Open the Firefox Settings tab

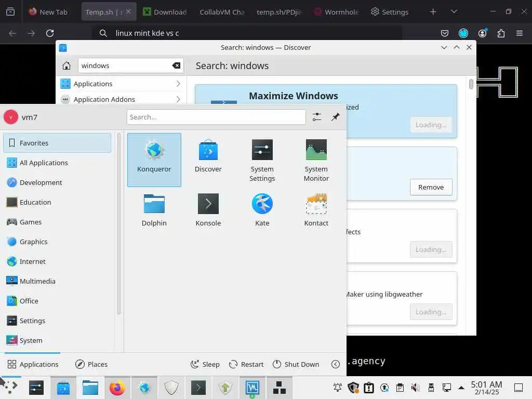click(389, 12)
